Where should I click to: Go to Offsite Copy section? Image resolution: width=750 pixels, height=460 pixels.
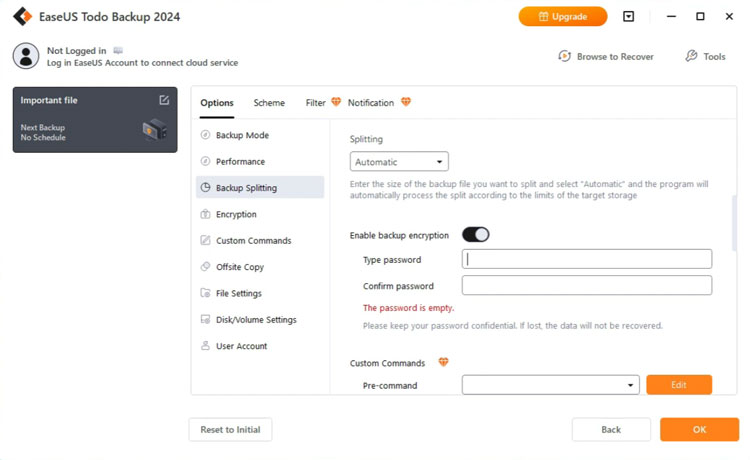(x=260, y=267)
